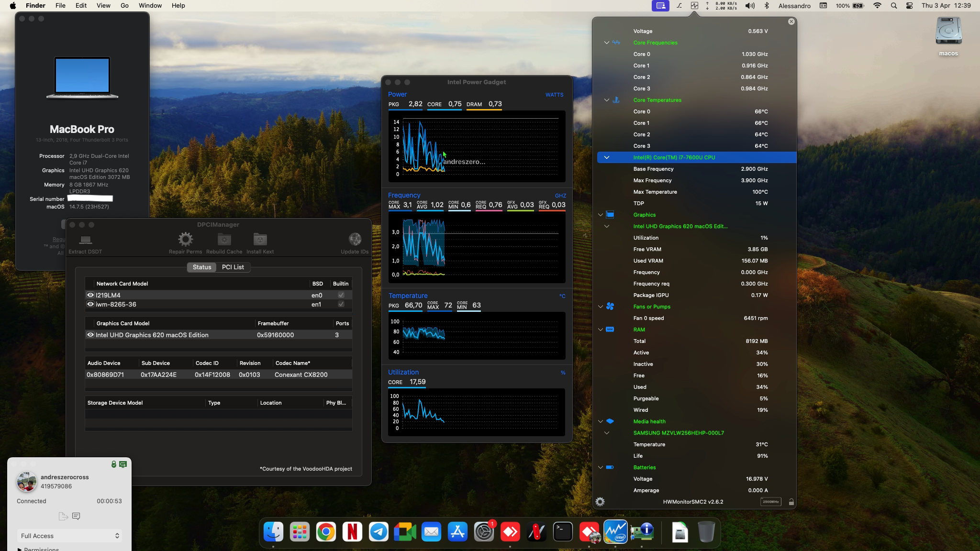Uncheck Builtin for en0 interface
Screen dimensions: 980x551
coord(341,295)
